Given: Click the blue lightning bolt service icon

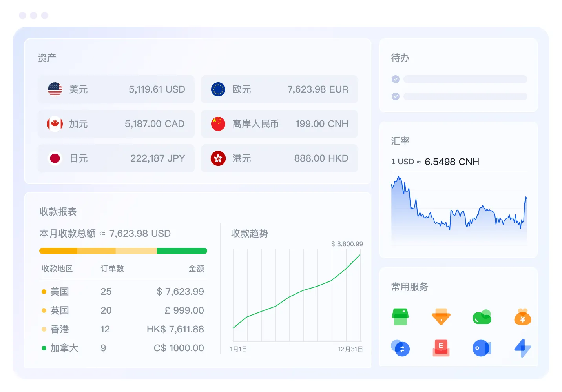Looking at the screenshot, I should click(522, 348).
